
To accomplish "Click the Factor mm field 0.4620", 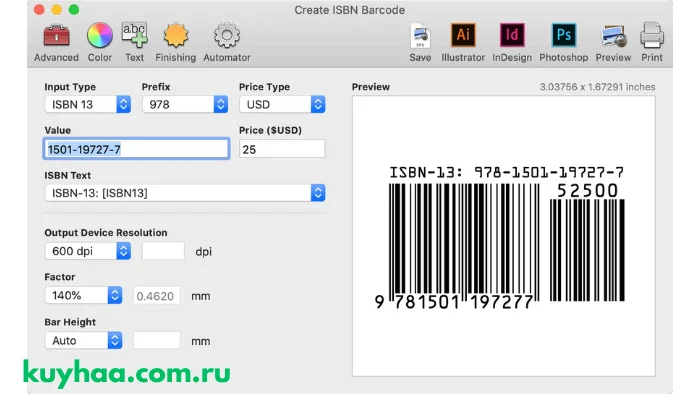I will click(157, 295).
